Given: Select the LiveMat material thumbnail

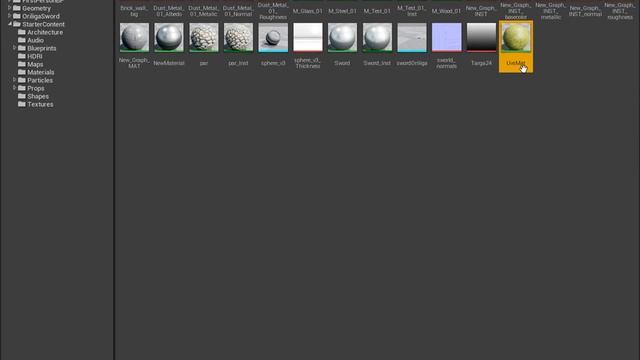Looking at the screenshot, I should tap(516, 38).
